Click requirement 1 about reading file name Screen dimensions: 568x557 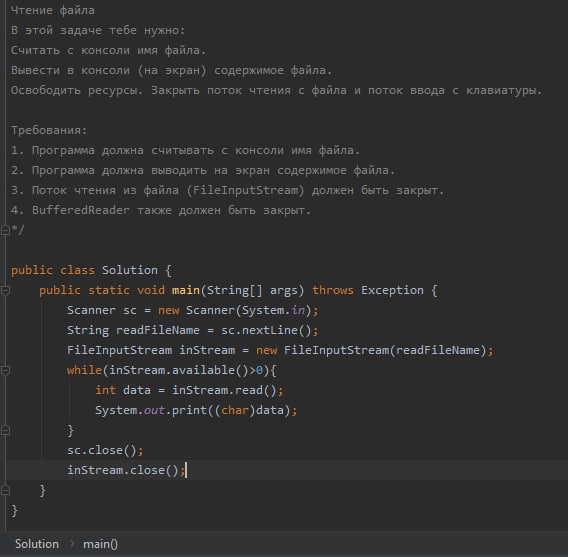[185, 150]
